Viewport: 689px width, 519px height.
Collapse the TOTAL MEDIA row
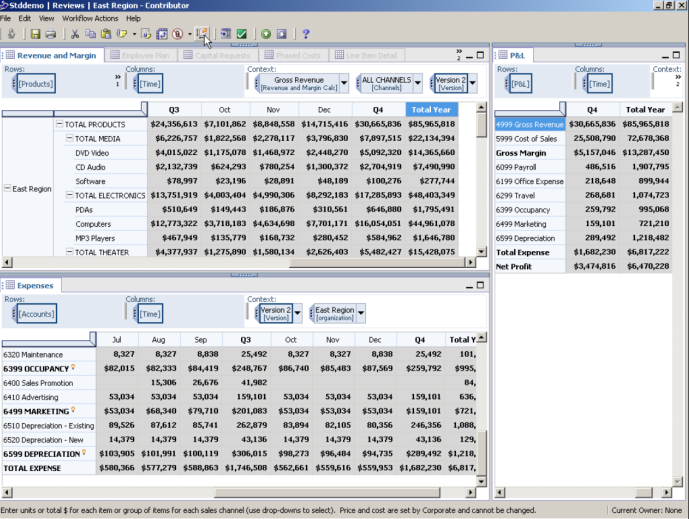tap(69, 138)
